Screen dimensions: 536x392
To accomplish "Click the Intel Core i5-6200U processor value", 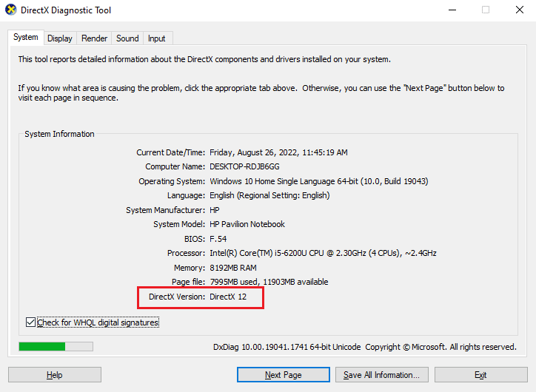I will [323, 253].
